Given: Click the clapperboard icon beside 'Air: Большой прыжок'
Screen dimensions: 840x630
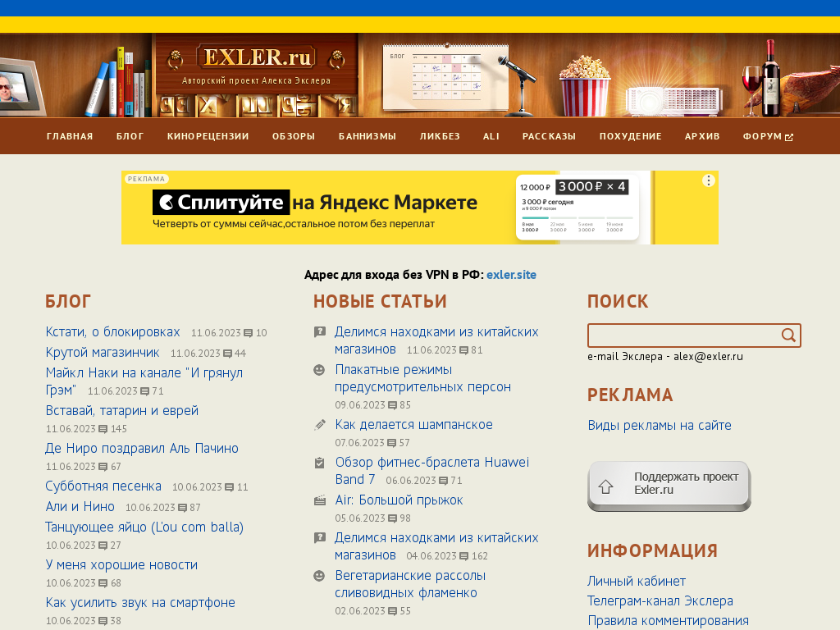Looking at the screenshot, I should click(319, 500).
